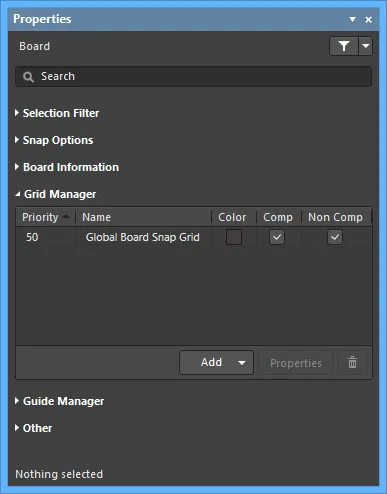
Task: Click the trash delete grid icon
Action: (352, 362)
